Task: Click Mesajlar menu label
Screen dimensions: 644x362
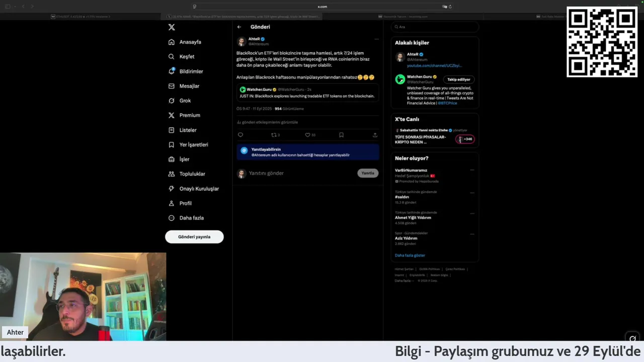Action: tap(189, 86)
